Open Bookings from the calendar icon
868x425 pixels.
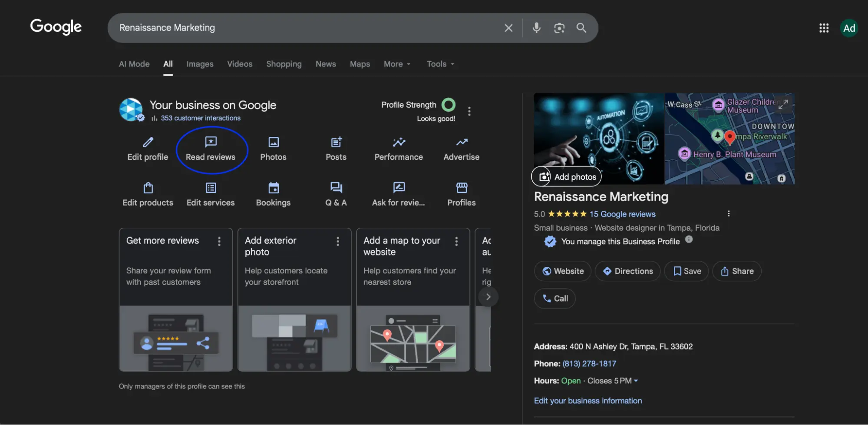click(x=273, y=188)
